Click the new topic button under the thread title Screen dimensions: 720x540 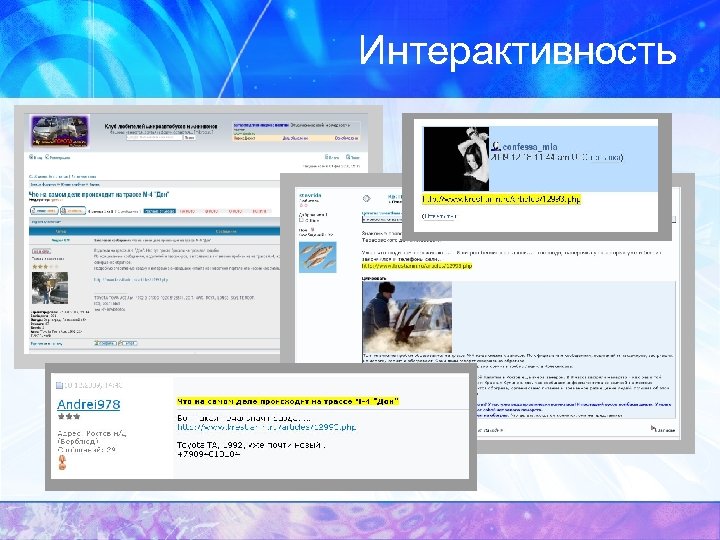click(44, 211)
